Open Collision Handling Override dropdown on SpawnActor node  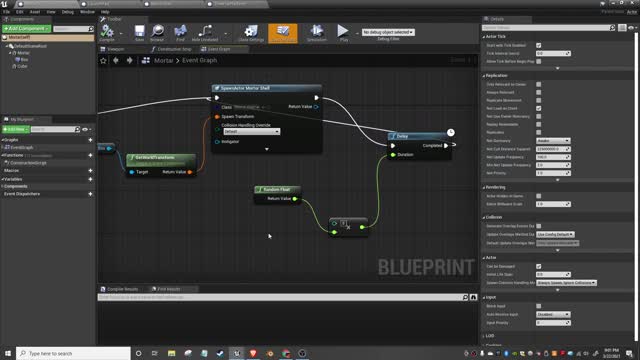click(x=251, y=132)
